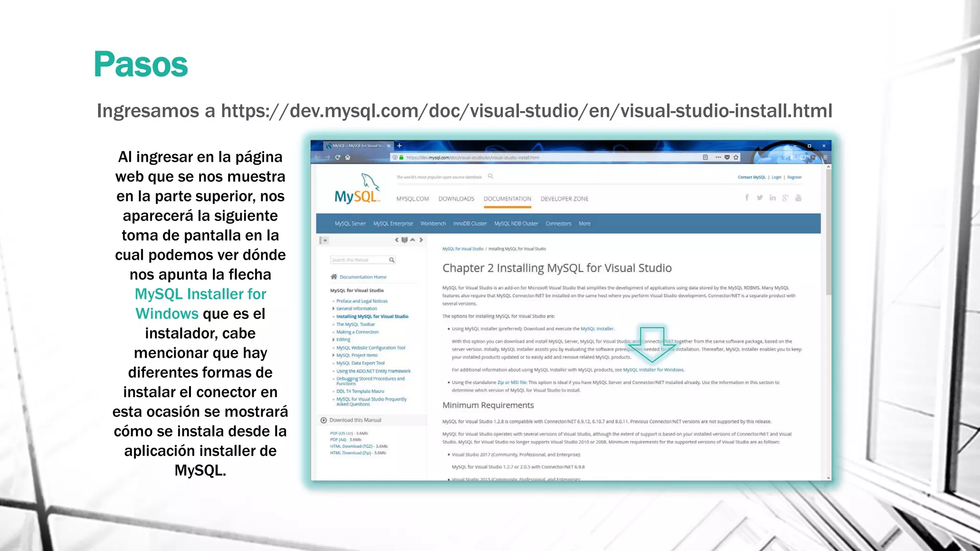Click the Contact MySQL link
The image size is (980, 551).
751,177
